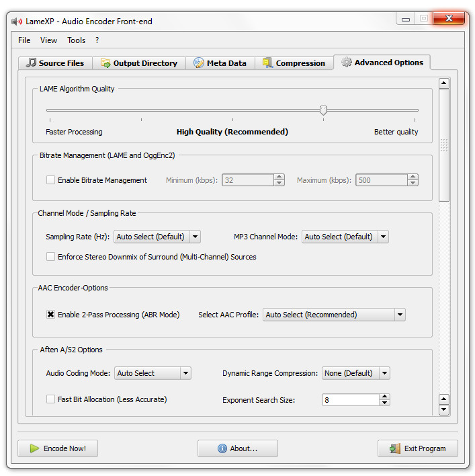Open the View menu
This screenshot has height=476, width=475.
[x=48, y=40]
